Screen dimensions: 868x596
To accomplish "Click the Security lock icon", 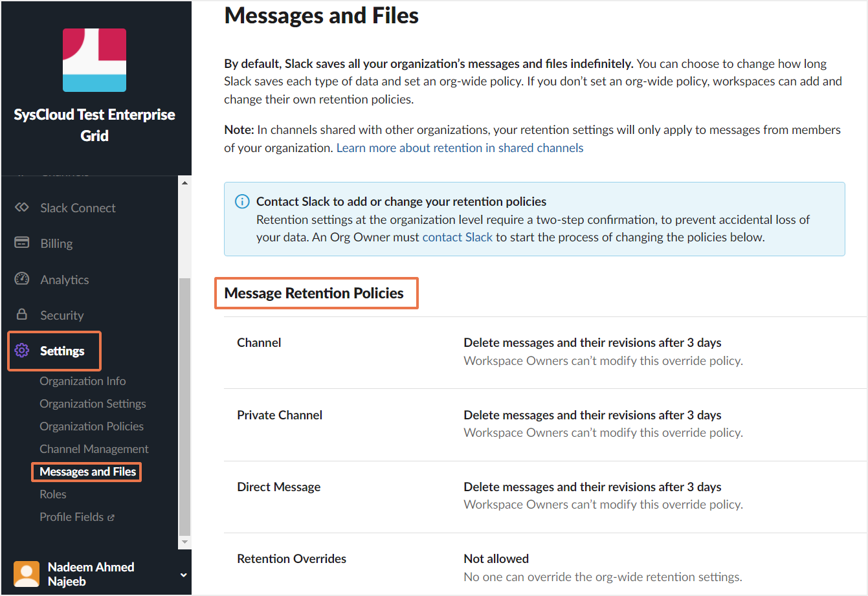I will click(x=22, y=315).
